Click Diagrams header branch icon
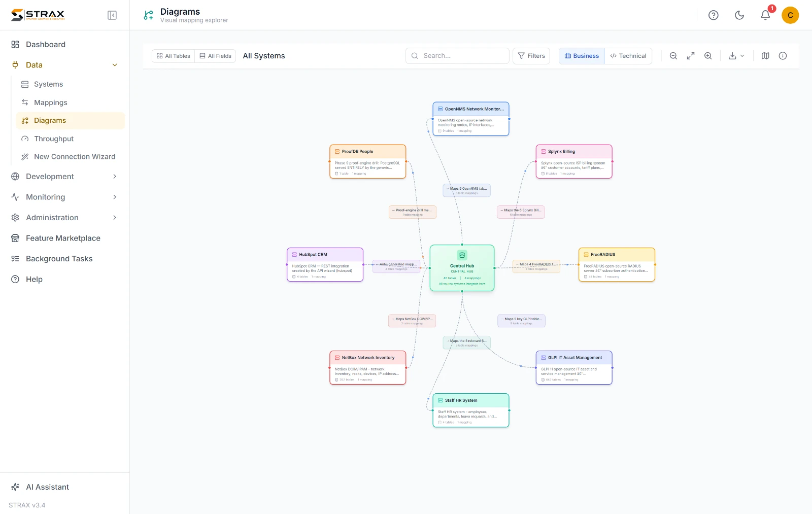 tap(148, 15)
